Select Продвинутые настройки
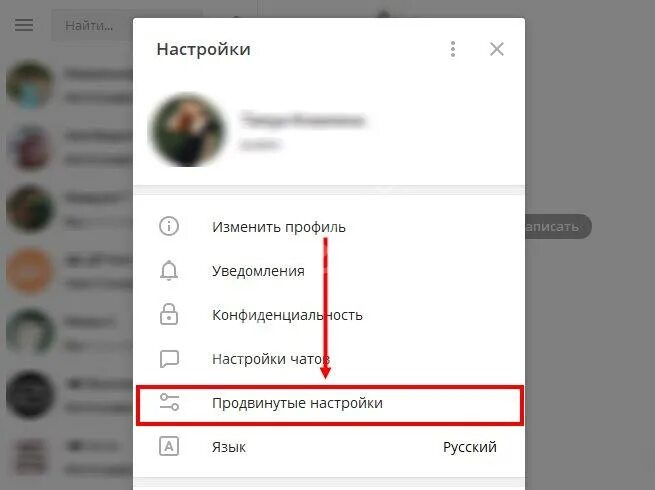This screenshot has width=655, height=490. click(x=330, y=406)
